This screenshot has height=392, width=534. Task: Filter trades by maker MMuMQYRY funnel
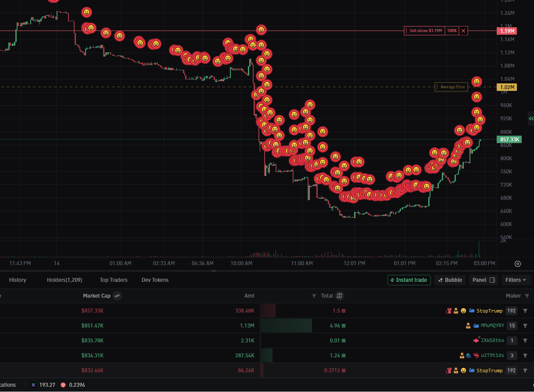pos(525,326)
